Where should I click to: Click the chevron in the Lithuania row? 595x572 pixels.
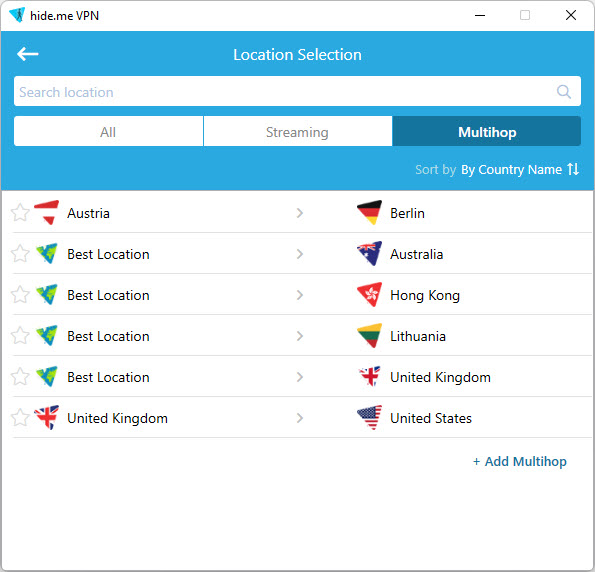(x=300, y=336)
